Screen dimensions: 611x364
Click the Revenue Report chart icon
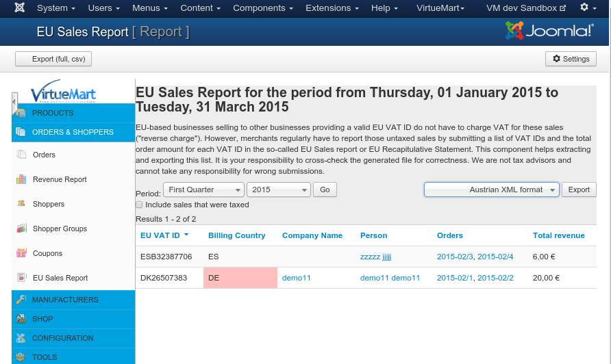[x=21, y=179]
